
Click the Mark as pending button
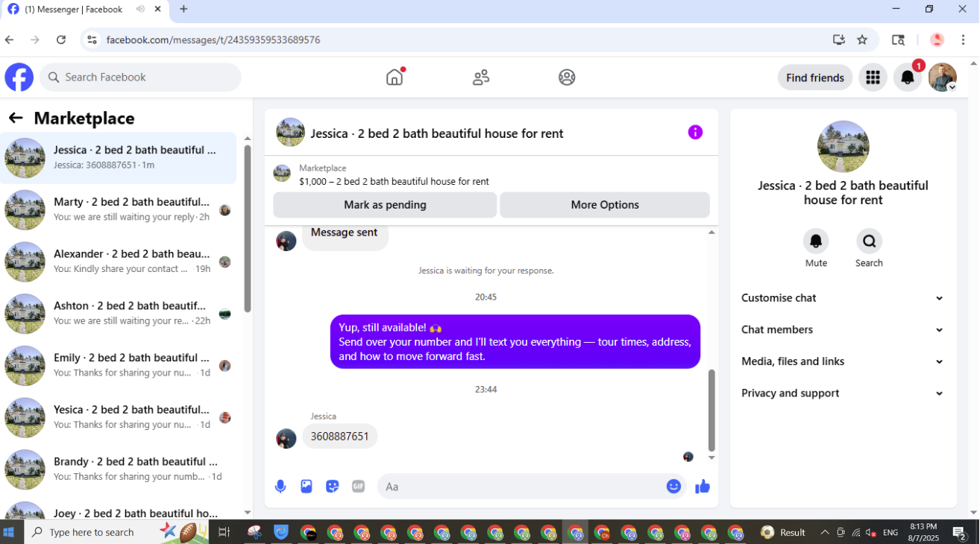click(385, 205)
